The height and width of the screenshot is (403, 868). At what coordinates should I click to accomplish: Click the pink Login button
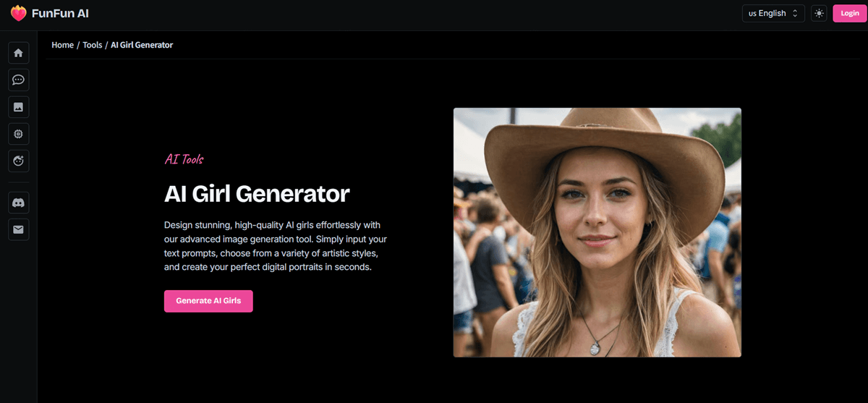click(849, 13)
